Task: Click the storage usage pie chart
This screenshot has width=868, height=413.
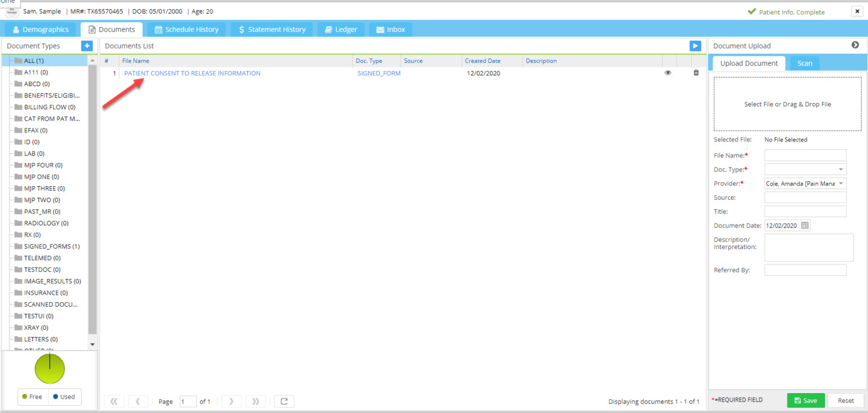Action: coord(50,369)
